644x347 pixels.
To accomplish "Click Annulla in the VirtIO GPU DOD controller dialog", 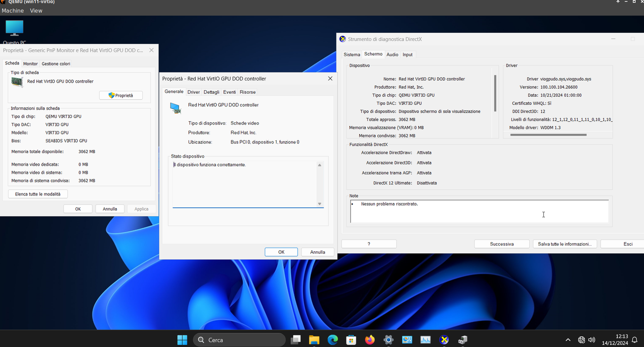I will point(317,252).
